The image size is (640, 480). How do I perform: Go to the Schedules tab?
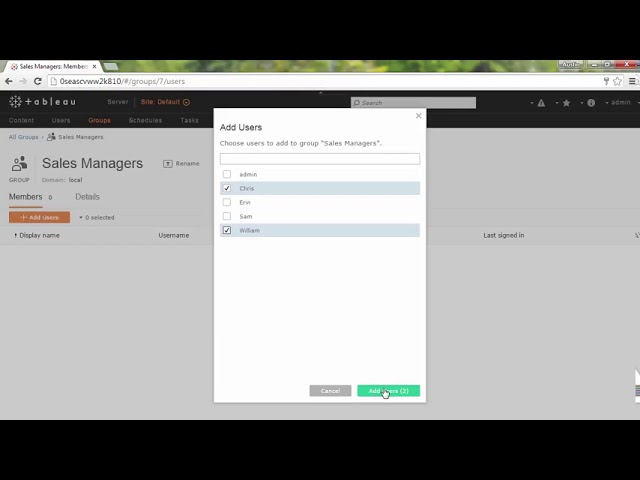(x=145, y=120)
